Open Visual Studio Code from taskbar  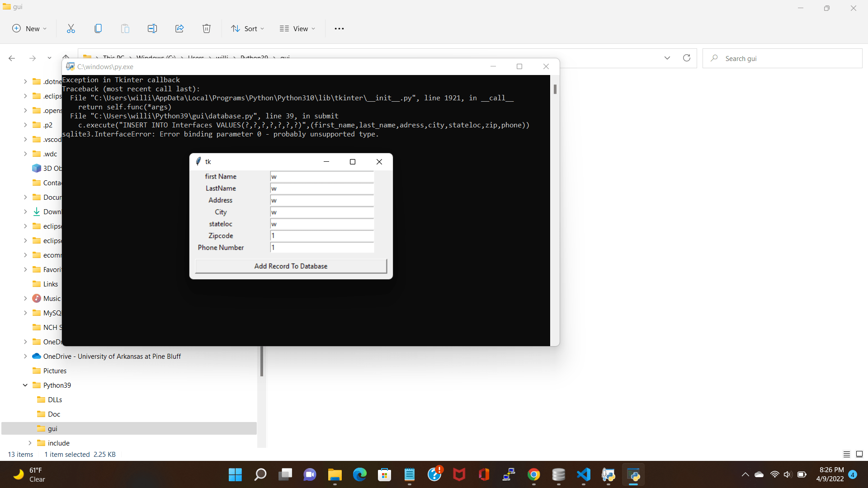click(x=583, y=474)
